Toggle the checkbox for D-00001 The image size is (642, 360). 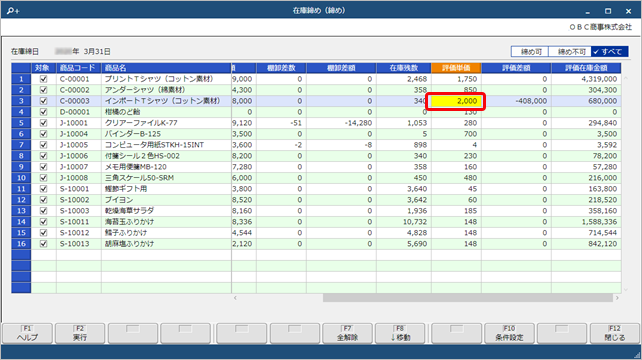[43, 112]
